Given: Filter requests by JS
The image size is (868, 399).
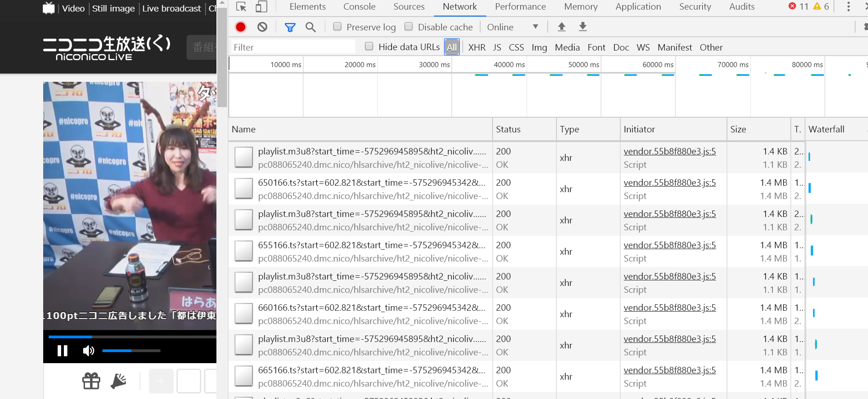Looking at the screenshot, I should click(497, 47).
